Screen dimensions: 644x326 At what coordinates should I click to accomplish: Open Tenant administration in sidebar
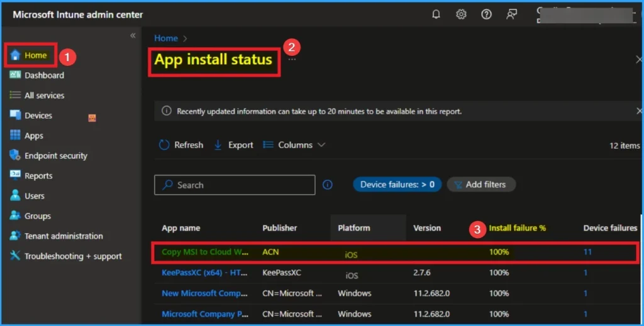coord(64,236)
